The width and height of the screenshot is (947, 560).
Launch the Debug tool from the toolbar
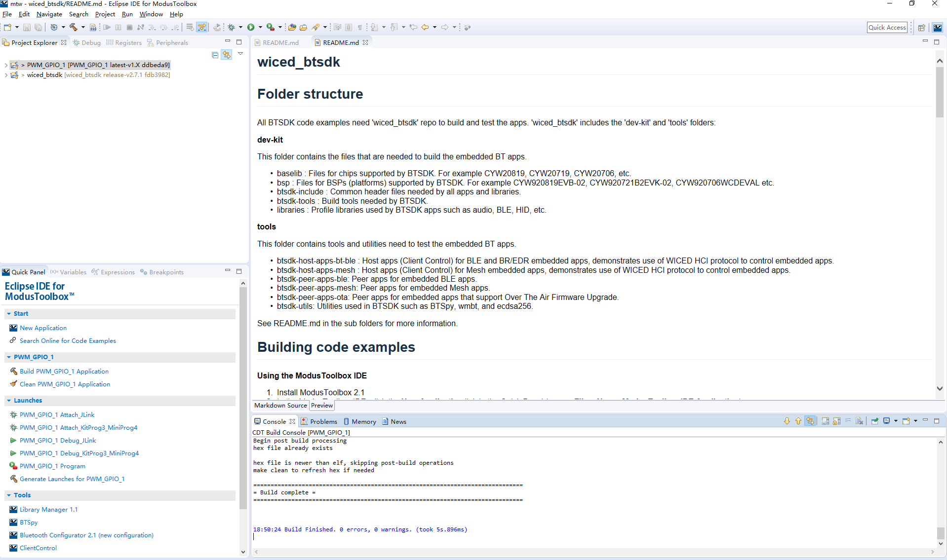coord(231,27)
